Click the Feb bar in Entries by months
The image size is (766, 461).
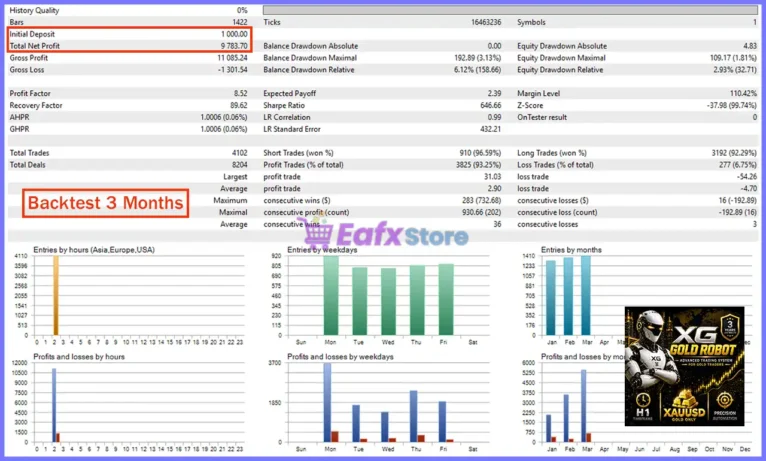[568, 296]
